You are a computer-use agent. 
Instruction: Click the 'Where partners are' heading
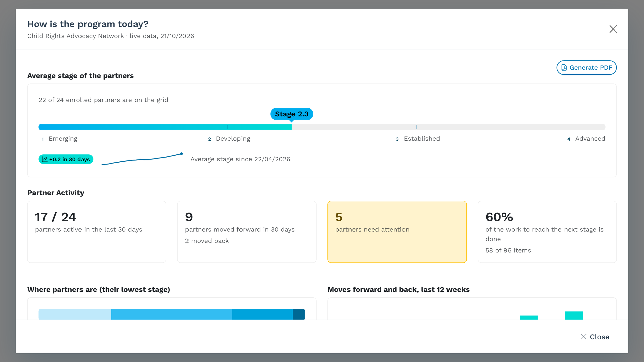(x=99, y=290)
